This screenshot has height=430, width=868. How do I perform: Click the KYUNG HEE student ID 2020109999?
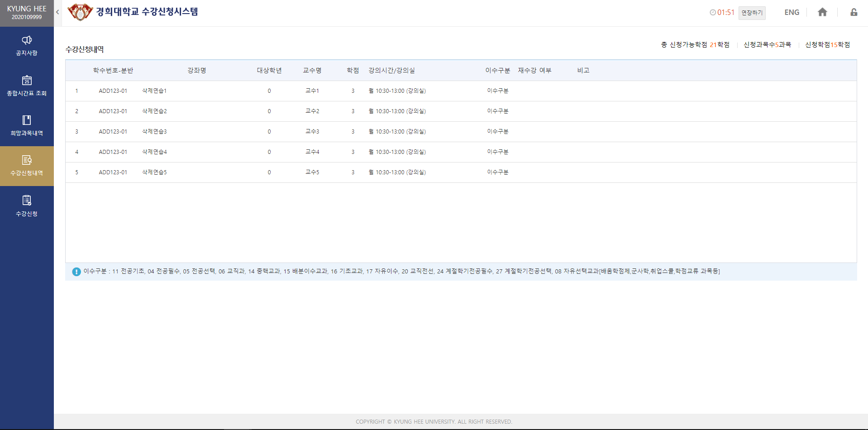click(x=27, y=17)
